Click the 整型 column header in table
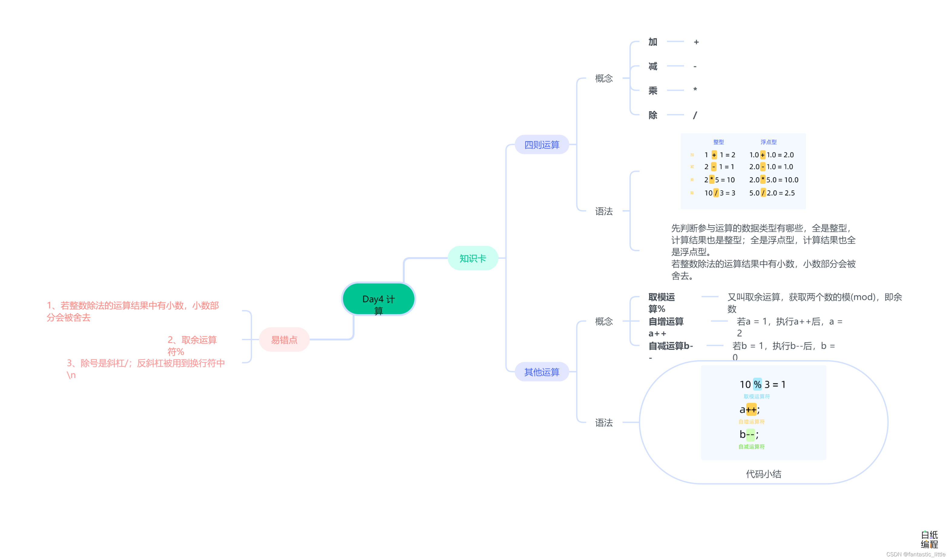The height and width of the screenshot is (560, 950). coord(718,142)
